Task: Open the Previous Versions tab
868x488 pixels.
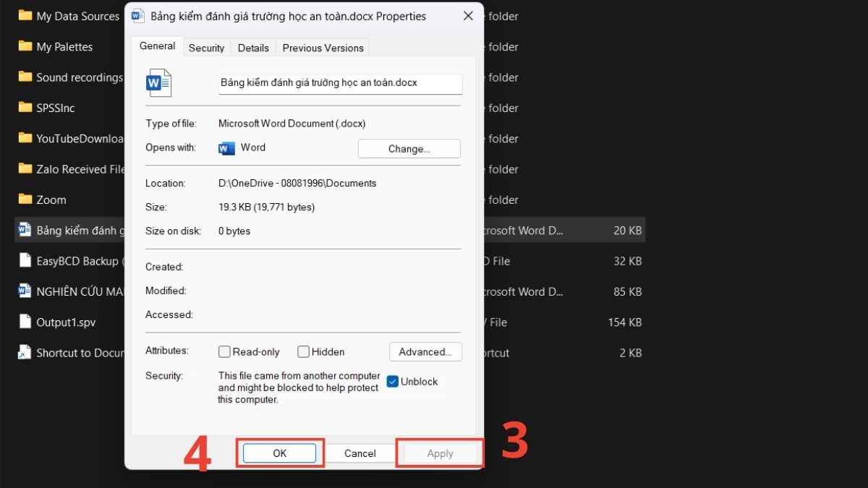Action: point(323,48)
